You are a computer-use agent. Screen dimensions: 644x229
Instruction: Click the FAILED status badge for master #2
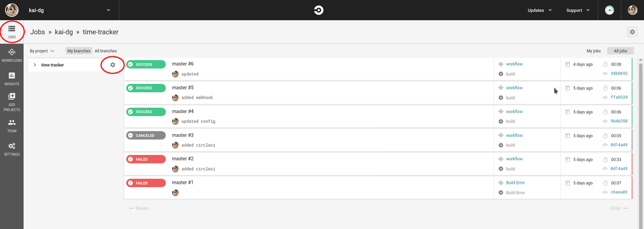147,159
